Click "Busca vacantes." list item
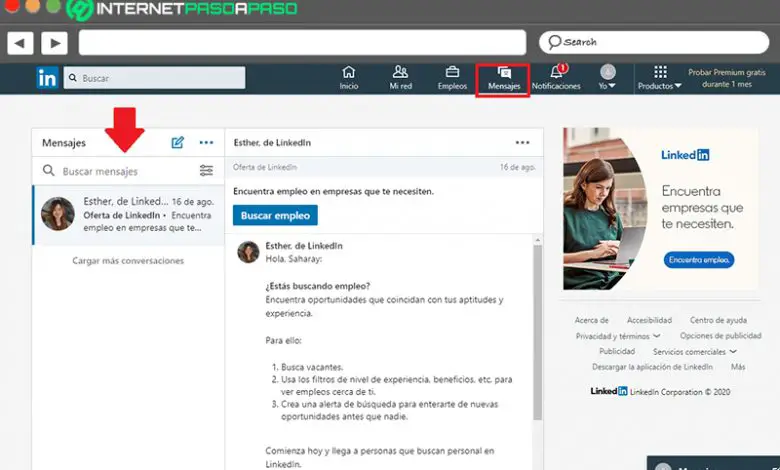This screenshot has width=780, height=470. [x=312, y=367]
